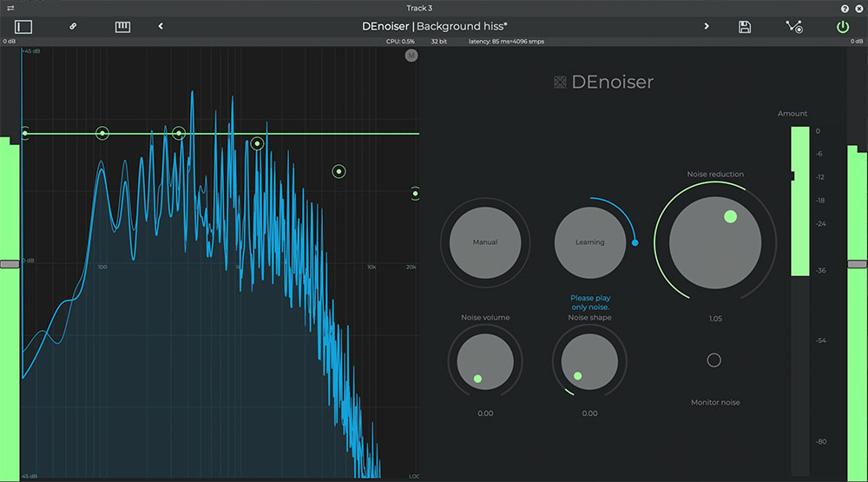The height and width of the screenshot is (482, 868).
Task: Toggle the Learning mode button
Action: 590,242
